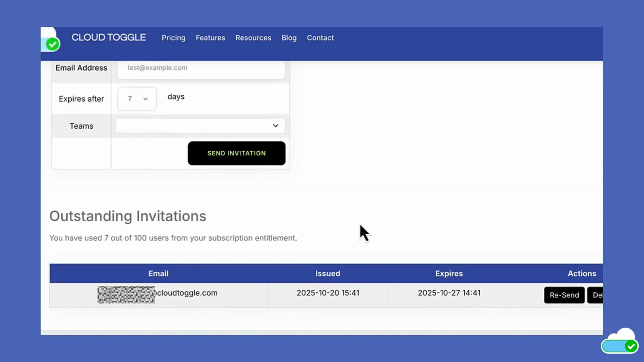This screenshot has height=362, width=644.
Task: Open the chevron on the '7' days selector
Action: click(x=145, y=99)
